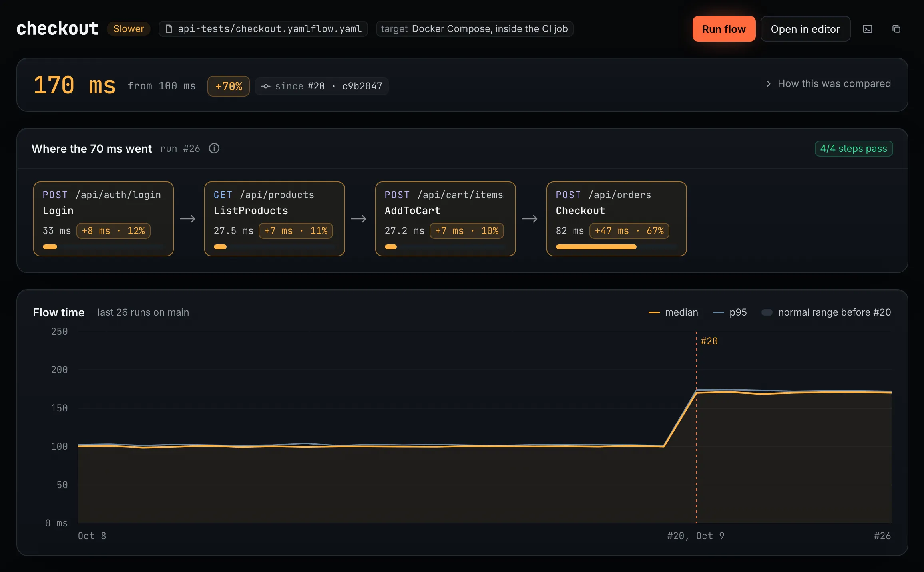Click the 170 ms headline value

74,85
